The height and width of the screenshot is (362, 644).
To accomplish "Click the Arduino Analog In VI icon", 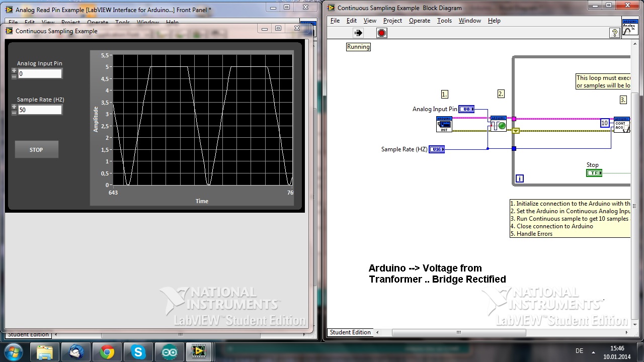I will click(x=630, y=28).
